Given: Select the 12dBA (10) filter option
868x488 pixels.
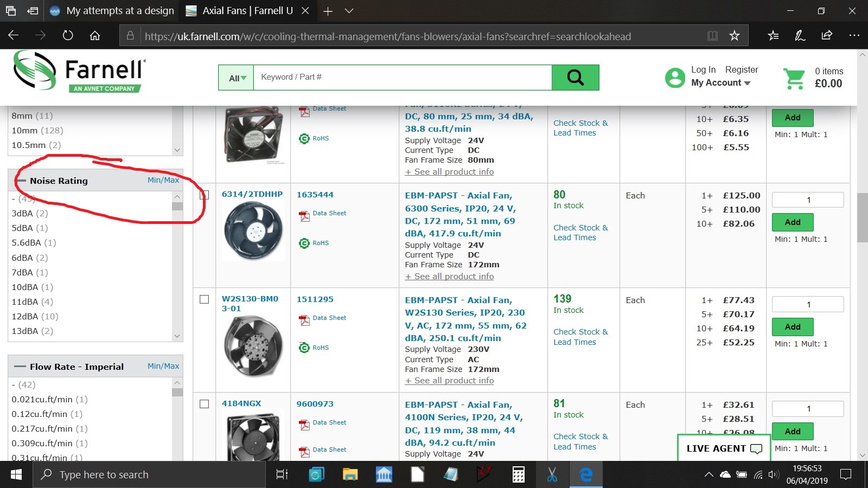Looking at the screenshot, I should pos(35,317).
